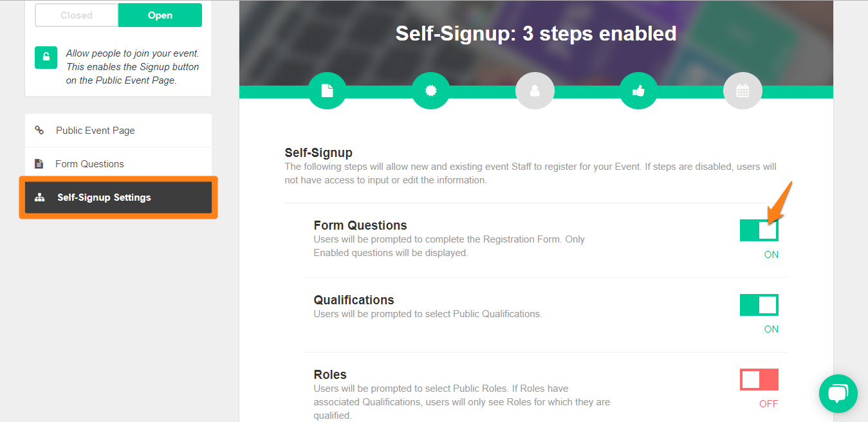
Task: Enable the Roles switch
Action: (x=759, y=380)
